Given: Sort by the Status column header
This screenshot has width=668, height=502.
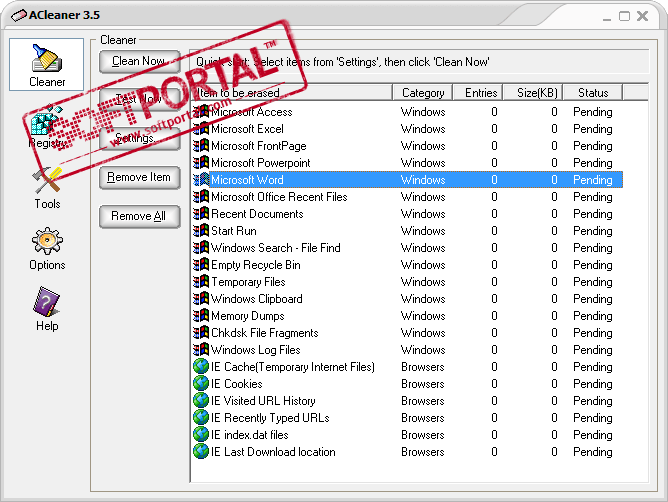Looking at the screenshot, I should pyautogui.click(x=593, y=92).
